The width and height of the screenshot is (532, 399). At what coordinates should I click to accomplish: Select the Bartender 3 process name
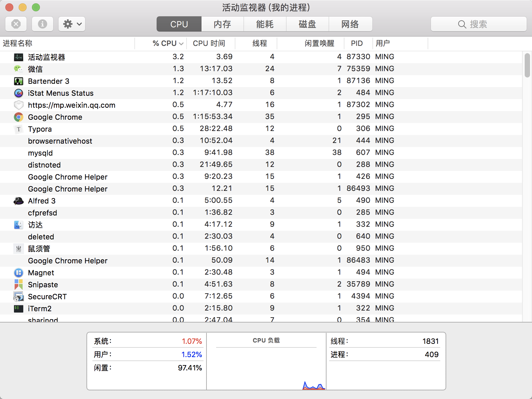click(49, 81)
